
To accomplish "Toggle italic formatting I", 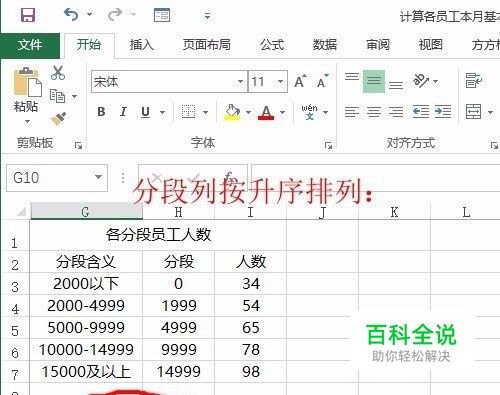I will 123,112.
